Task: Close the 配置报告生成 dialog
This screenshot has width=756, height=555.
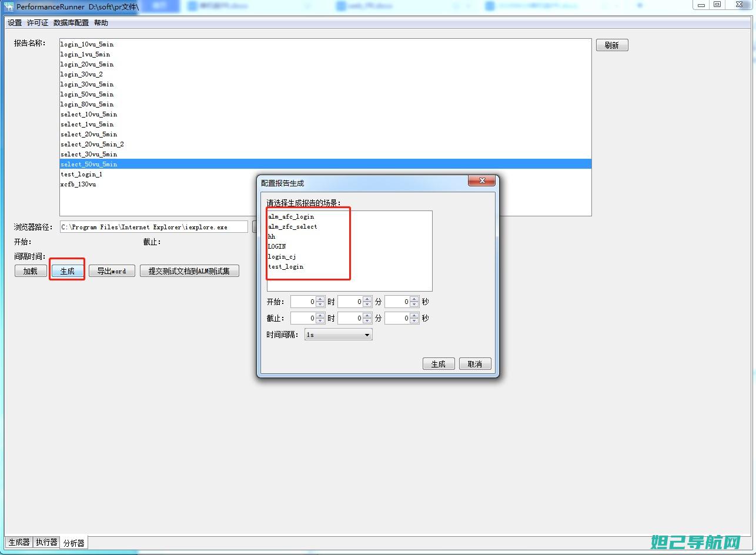Action: coord(481,181)
